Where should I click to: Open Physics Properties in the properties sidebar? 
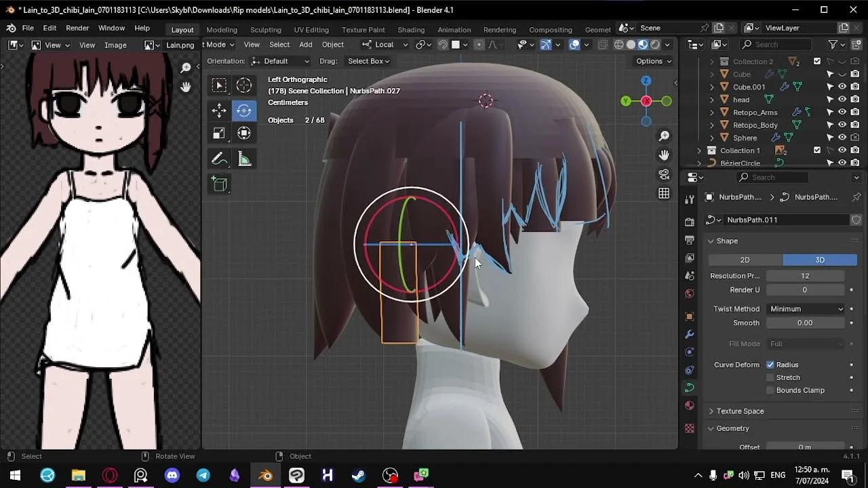click(x=689, y=369)
